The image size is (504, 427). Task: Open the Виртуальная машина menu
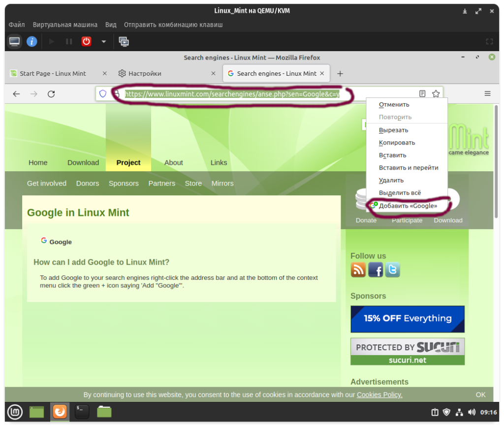click(x=65, y=25)
